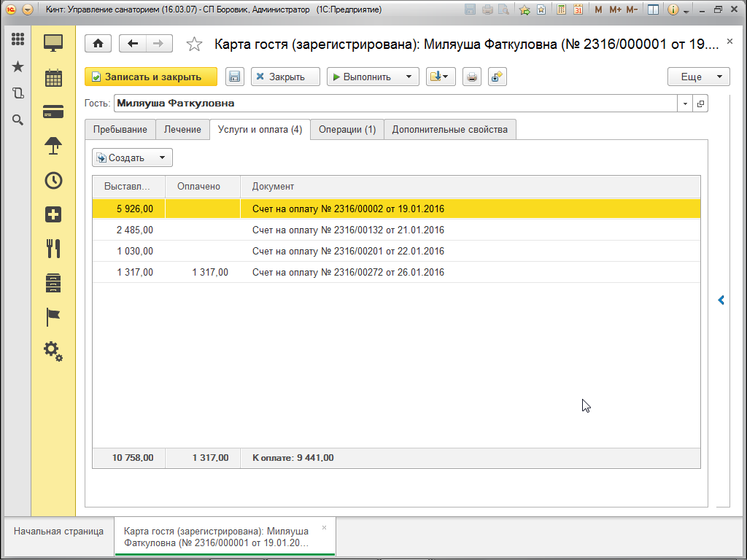Screen dimensions: 747x560
Task: Switch to the Пребывание tab
Action: pyautogui.click(x=120, y=130)
